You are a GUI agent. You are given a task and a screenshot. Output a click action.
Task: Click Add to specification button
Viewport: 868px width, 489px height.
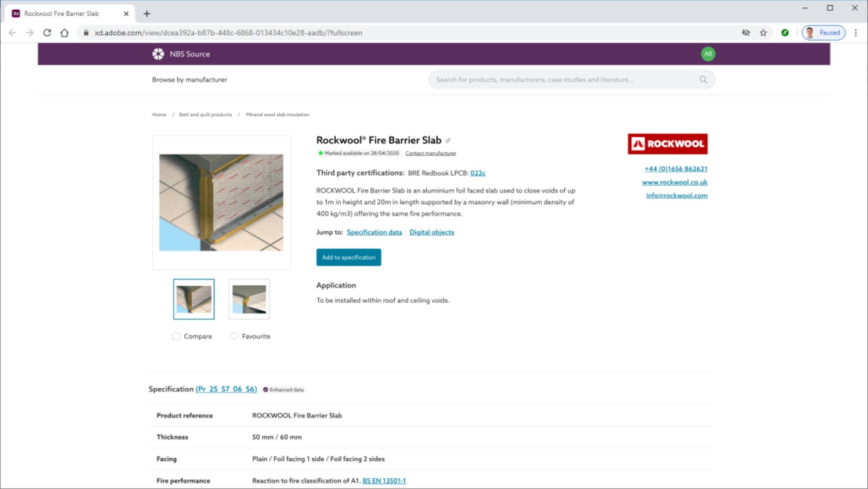tap(348, 257)
